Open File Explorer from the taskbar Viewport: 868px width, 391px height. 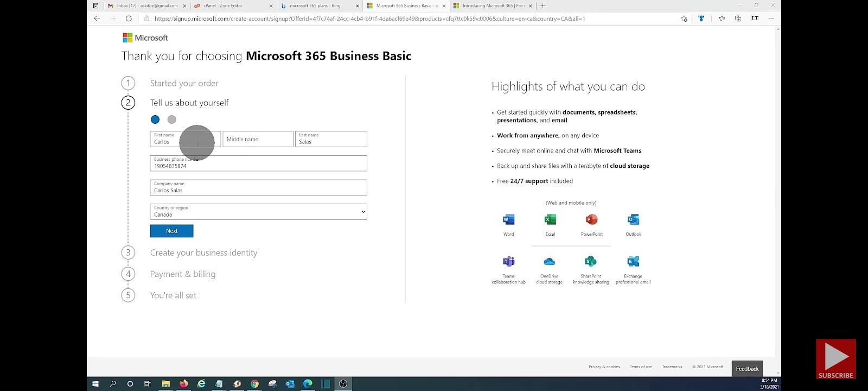(x=165, y=384)
